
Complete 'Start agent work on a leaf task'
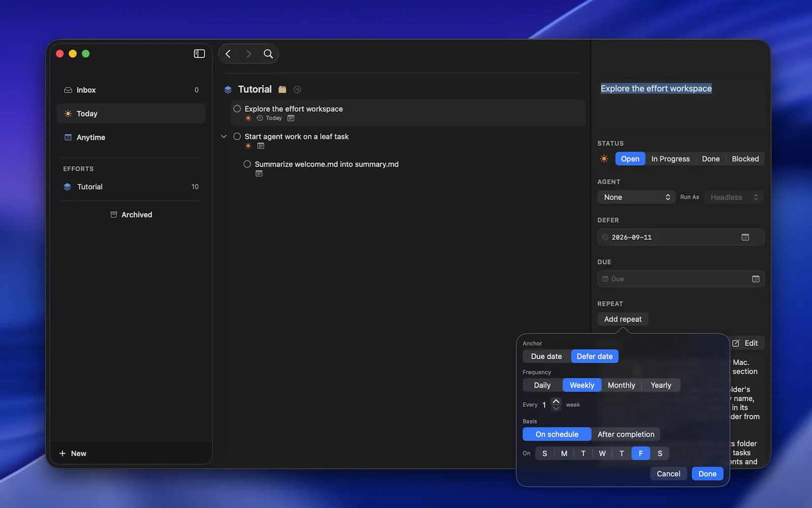click(237, 136)
